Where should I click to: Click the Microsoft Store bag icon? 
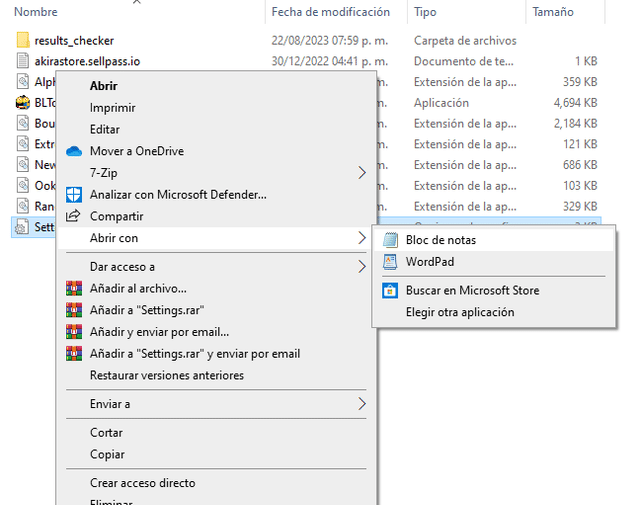coord(390,291)
